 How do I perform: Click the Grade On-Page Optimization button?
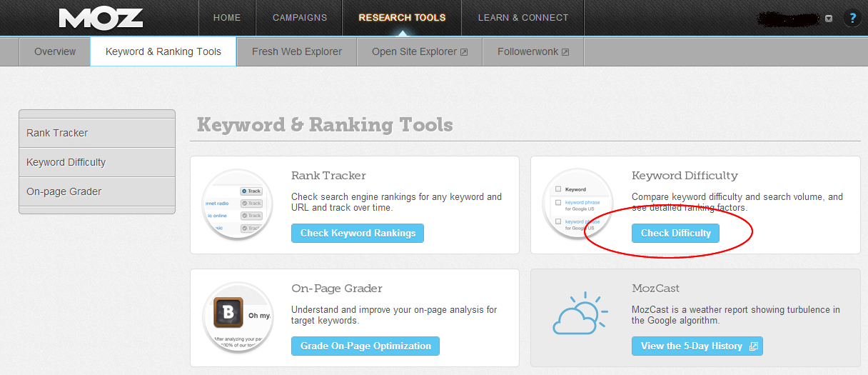(365, 346)
